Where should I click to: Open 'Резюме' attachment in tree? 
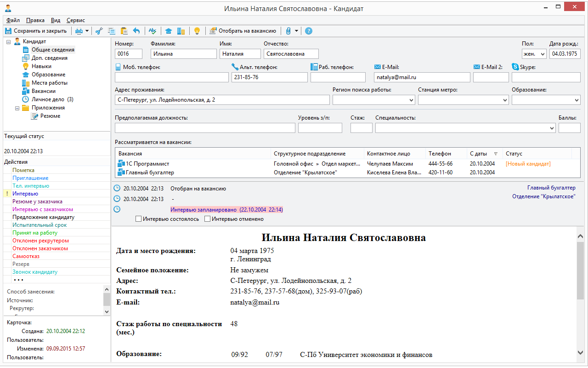[x=50, y=116]
